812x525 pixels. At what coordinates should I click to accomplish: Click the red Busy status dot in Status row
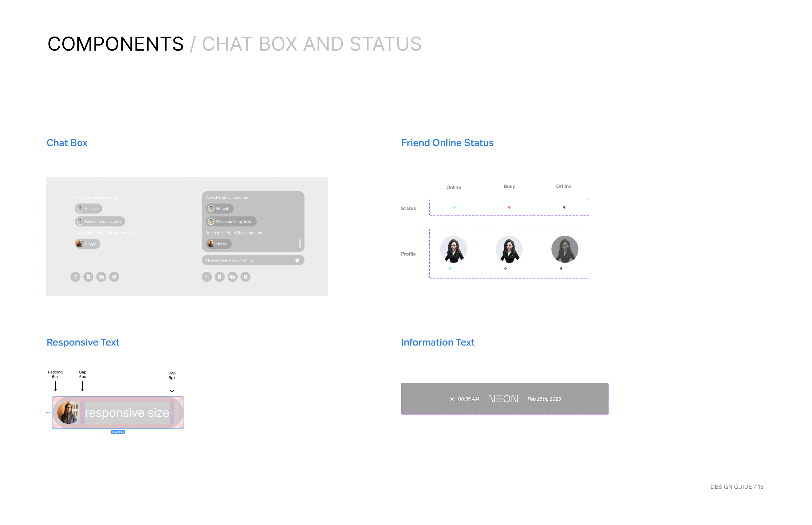(x=509, y=207)
